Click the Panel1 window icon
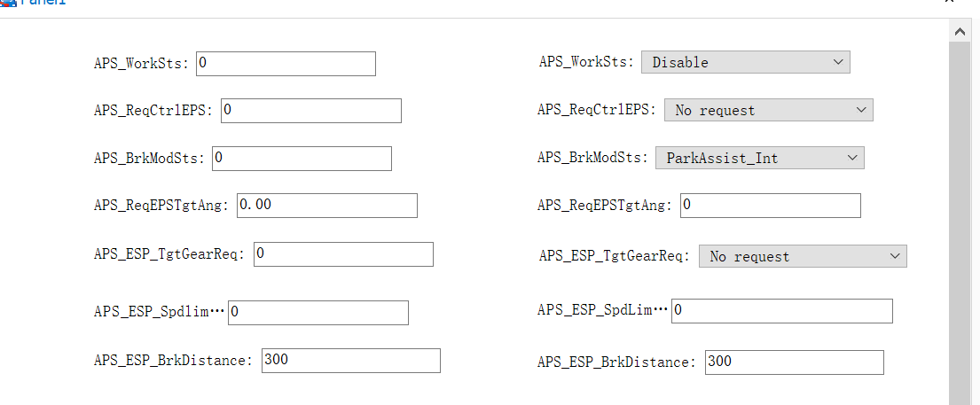Viewport: 980px width, 405px height. (x=8, y=3)
